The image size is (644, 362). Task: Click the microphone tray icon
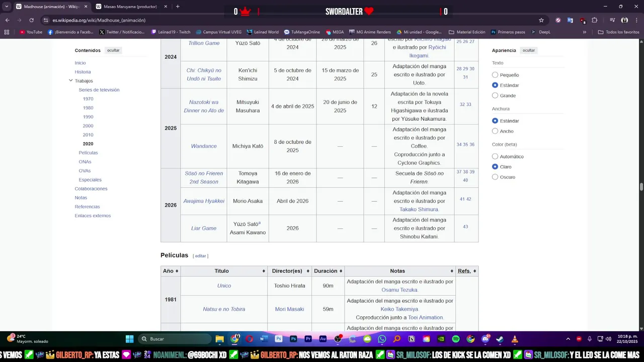(590, 339)
